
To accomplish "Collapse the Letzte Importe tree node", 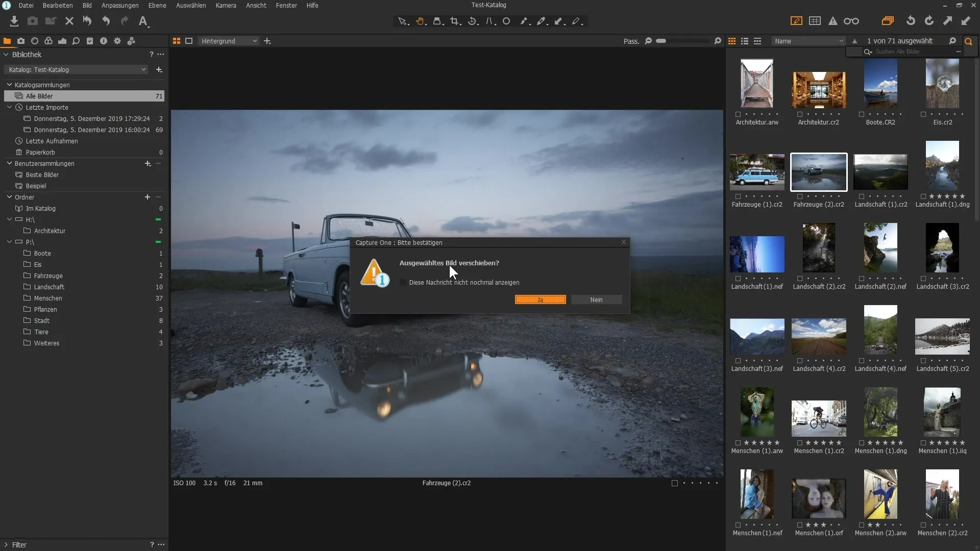I will point(9,107).
